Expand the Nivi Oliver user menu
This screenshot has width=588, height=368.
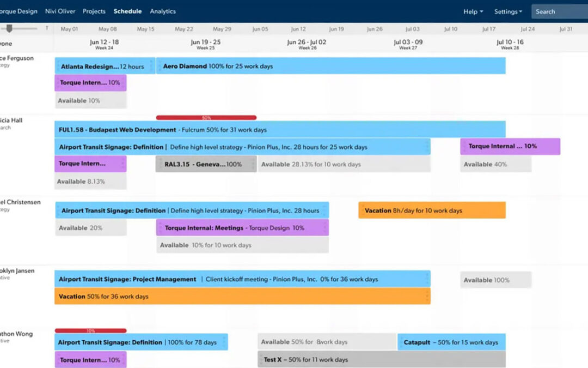click(60, 11)
